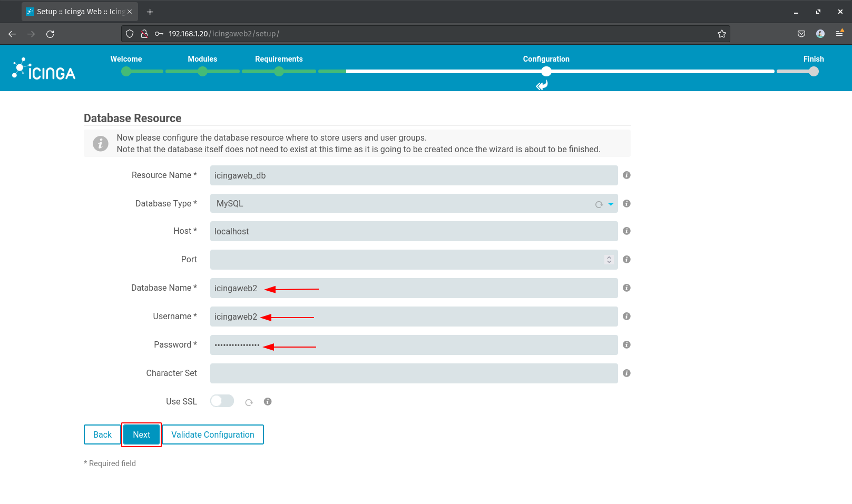
Task: Open the Pocket save icon
Action: (x=801, y=34)
